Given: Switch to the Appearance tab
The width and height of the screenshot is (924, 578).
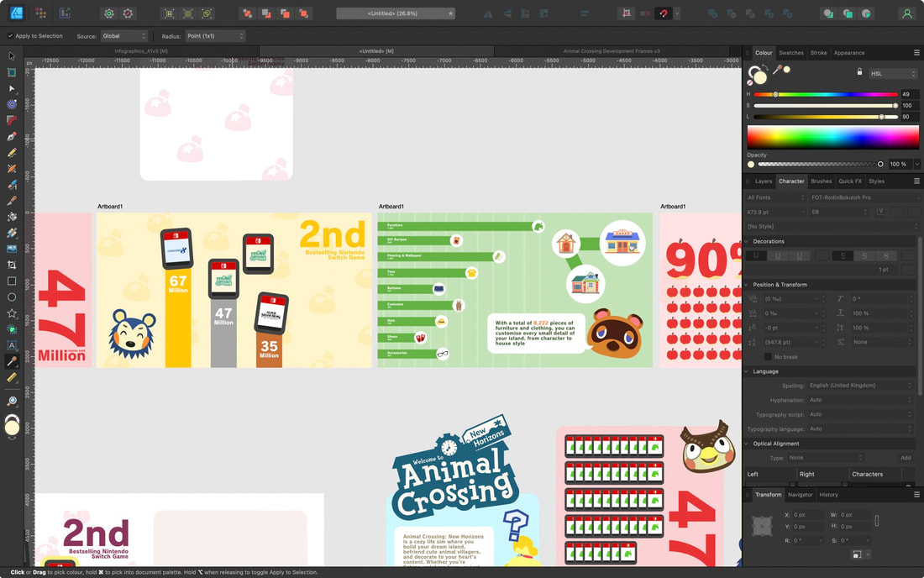Looking at the screenshot, I should (x=849, y=52).
